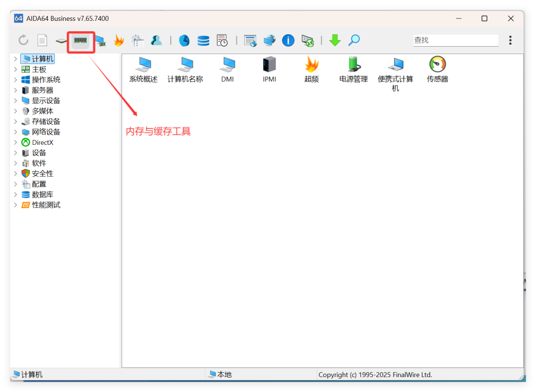Open the blue pie chart statistics icon
The image size is (536, 392).
[184, 40]
